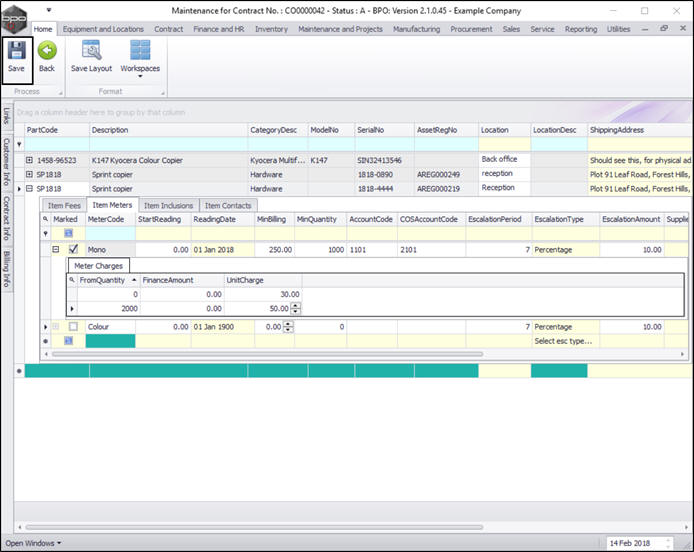Expand the K147 Kyocera Colour Copier row
Screen dimensions: 694x552
coord(29,160)
